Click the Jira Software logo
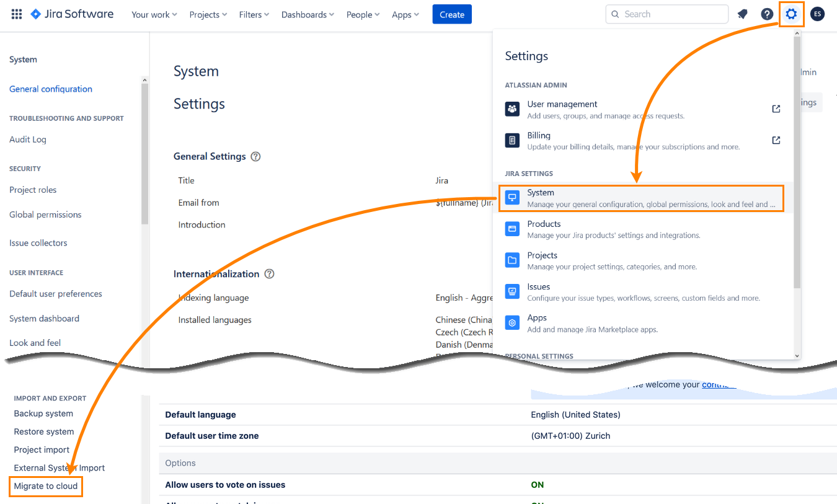 pyautogui.click(x=71, y=14)
